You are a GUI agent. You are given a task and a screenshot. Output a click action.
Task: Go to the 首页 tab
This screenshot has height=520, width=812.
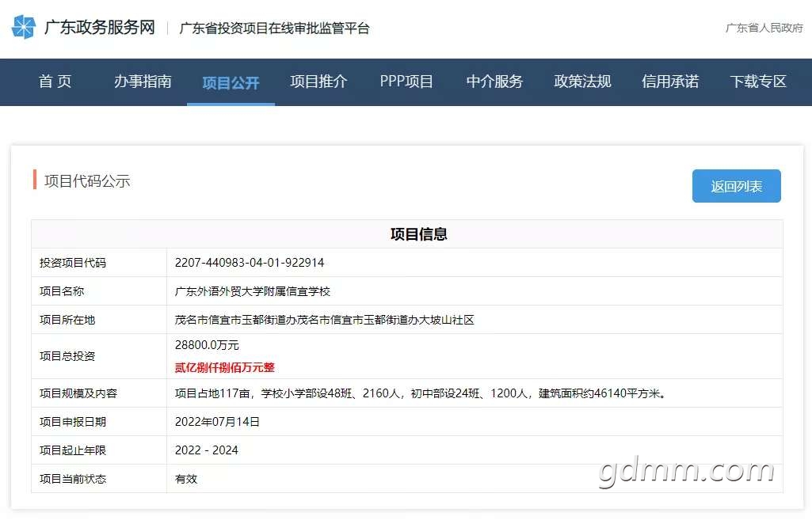[x=55, y=82]
